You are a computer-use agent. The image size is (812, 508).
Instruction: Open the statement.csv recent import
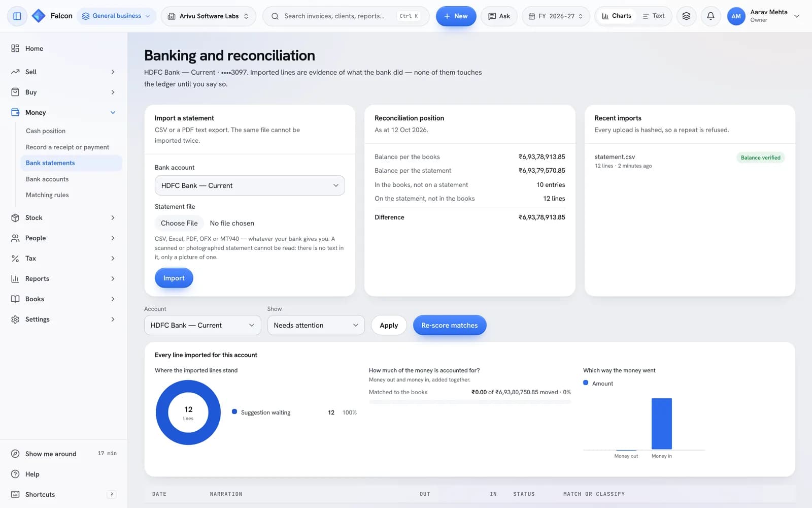click(x=690, y=161)
